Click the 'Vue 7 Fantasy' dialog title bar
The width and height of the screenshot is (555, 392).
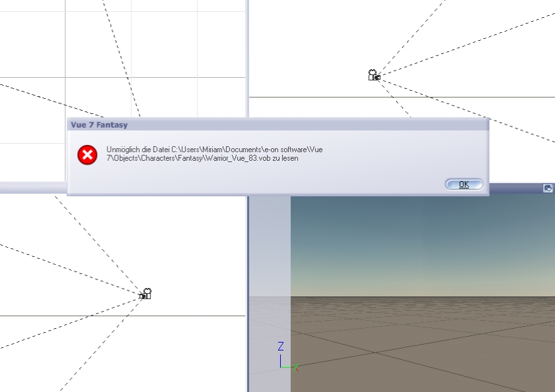click(x=278, y=125)
